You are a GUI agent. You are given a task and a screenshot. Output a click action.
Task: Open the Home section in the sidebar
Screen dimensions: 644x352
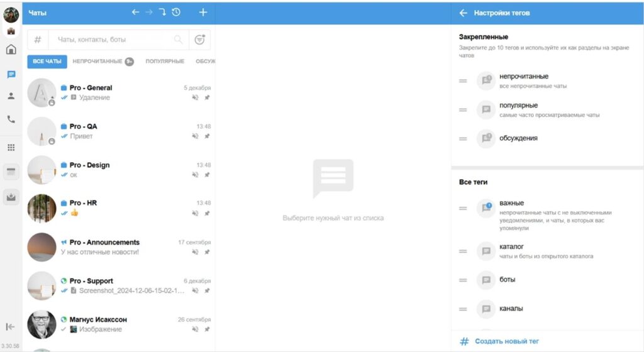click(11, 50)
